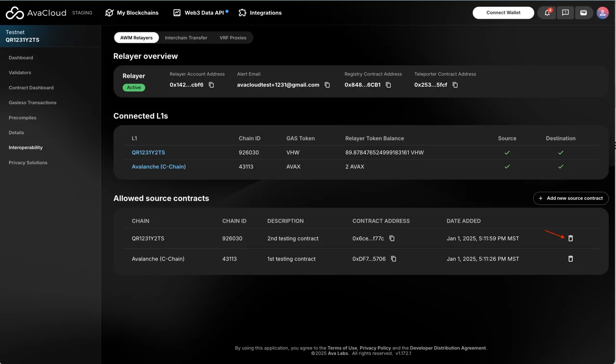Switch to the Interchain Transfer tab
The width and height of the screenshot is (616, 364).
pyautogui.click(x=186, y=38)
